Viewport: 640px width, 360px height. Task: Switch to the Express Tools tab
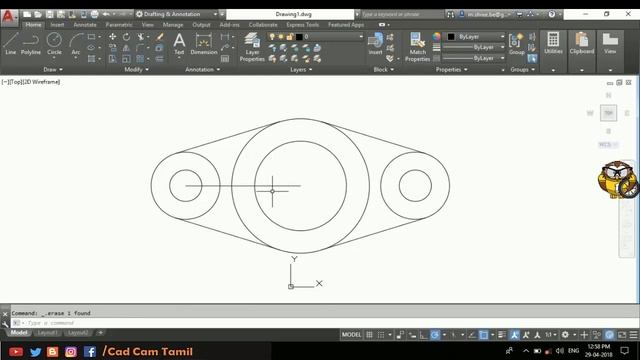302,25
